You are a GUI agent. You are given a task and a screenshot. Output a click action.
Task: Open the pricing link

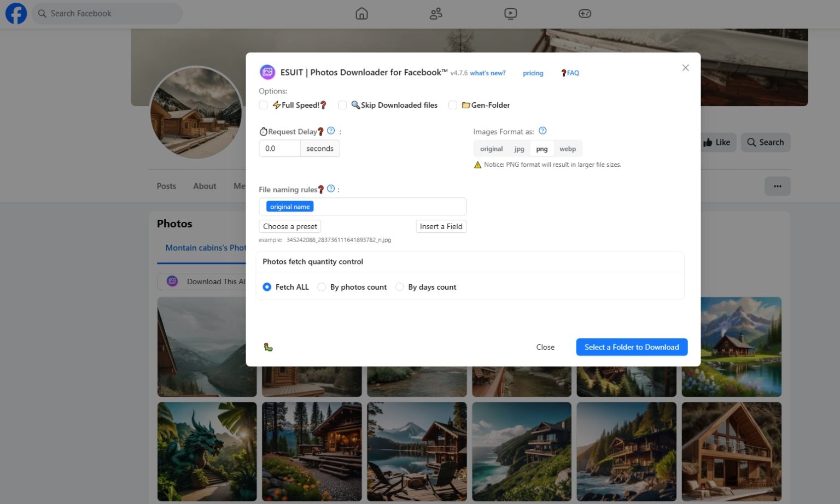click(x=533, y=73)
